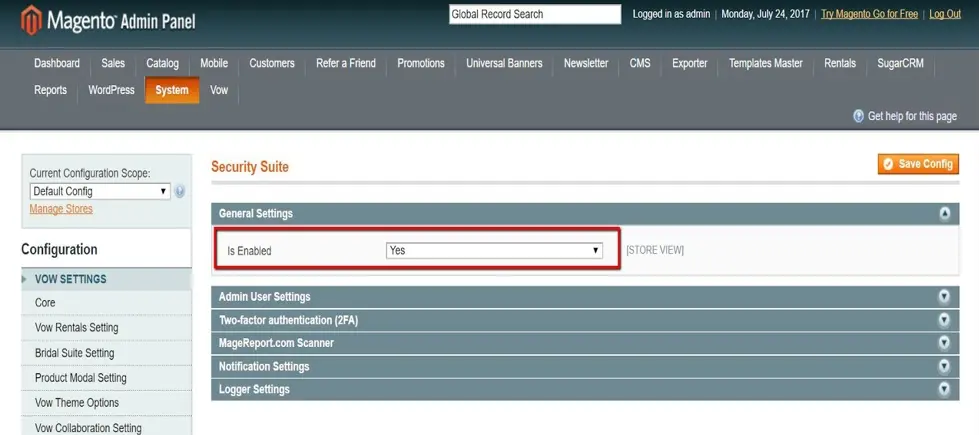Collapse General Settings using its arrow icon
This screenshot has height=435, width=979.
coord(945,213)
